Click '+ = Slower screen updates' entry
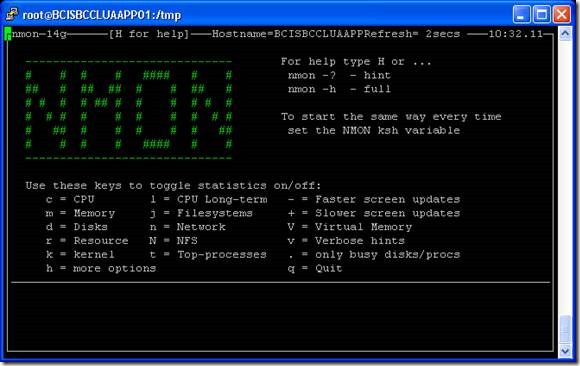This screenshot has width=580, height=366. click(x=374, y=213)
